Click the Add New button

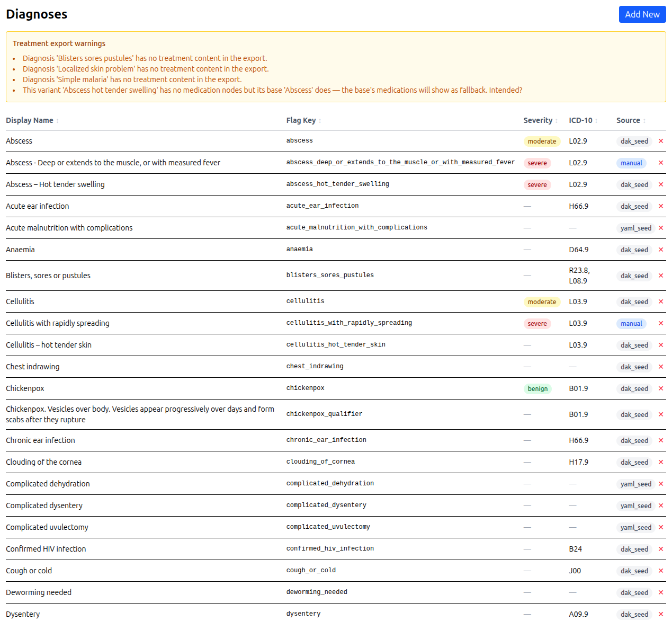point(642,14)
